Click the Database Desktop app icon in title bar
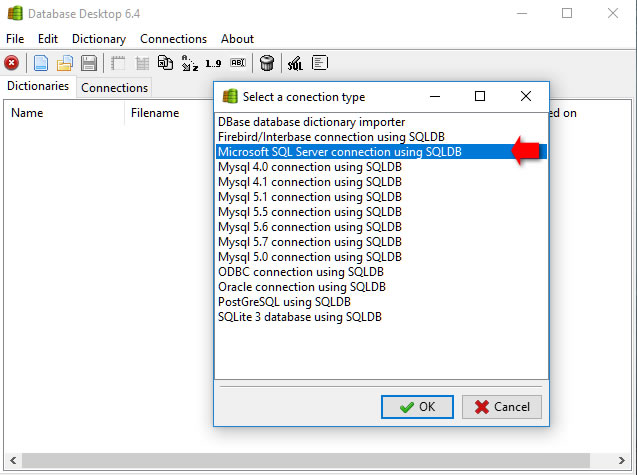637x475 pixels. 15,13
